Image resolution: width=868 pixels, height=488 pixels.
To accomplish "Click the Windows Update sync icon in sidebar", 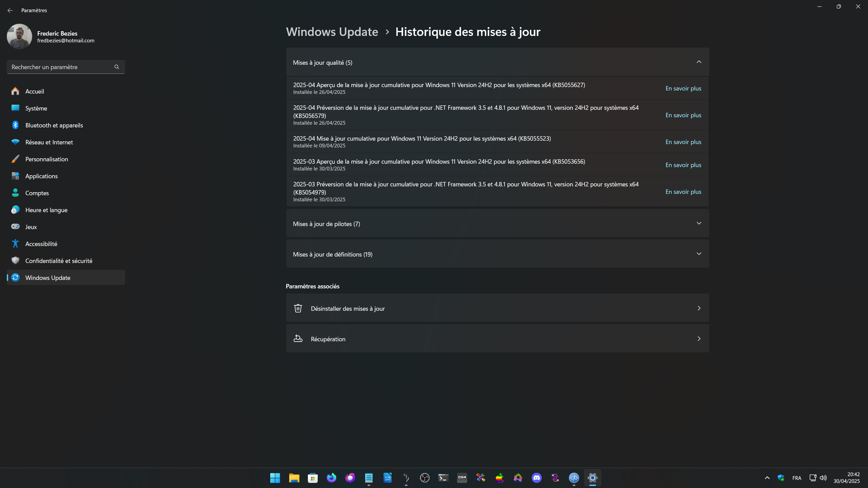I will coord(15,278).
